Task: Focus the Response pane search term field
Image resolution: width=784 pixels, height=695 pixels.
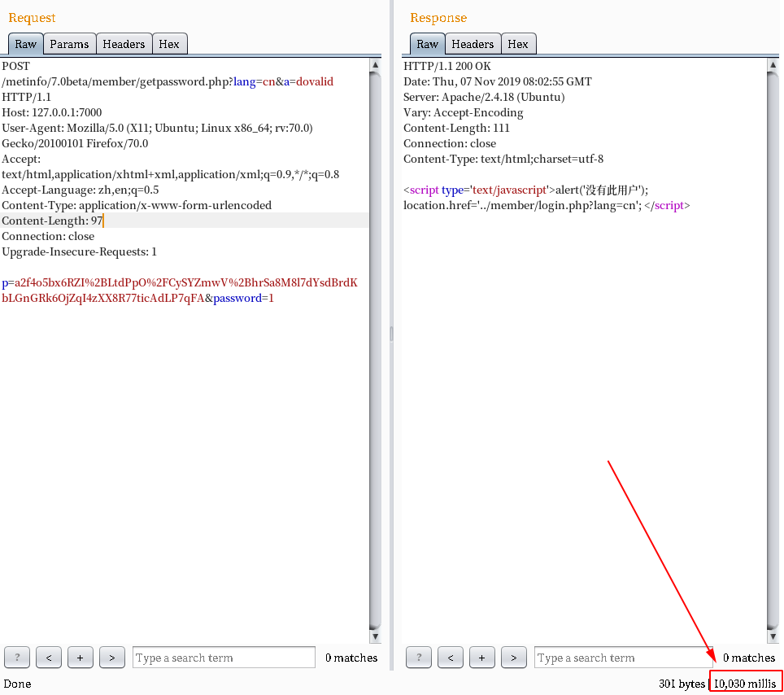Action: [623, 658]
